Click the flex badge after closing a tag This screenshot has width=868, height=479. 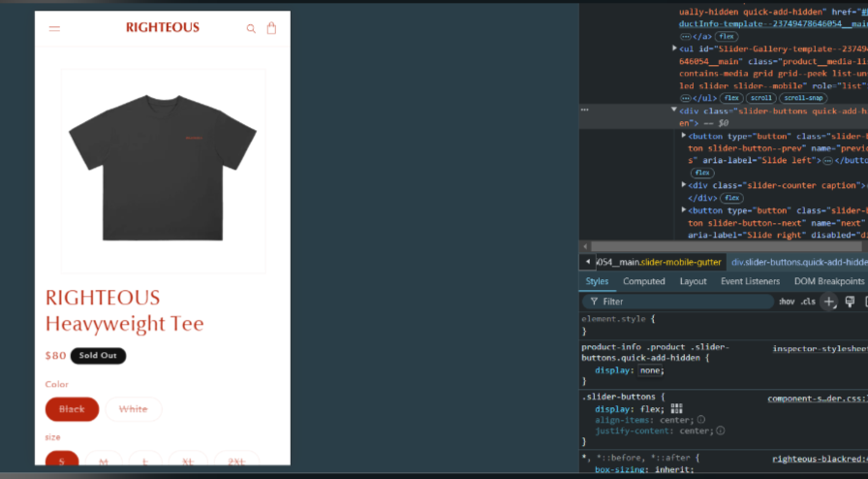[x=727, y=37]
